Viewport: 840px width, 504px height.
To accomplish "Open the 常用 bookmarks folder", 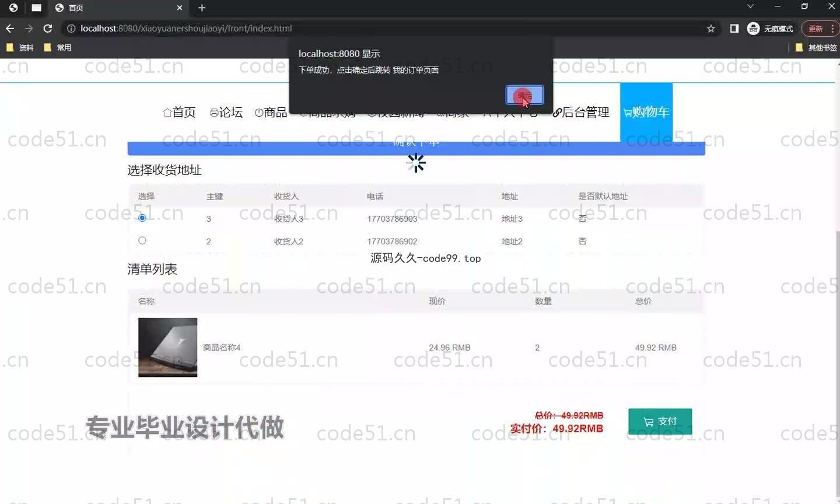I will tap(58, 48).
